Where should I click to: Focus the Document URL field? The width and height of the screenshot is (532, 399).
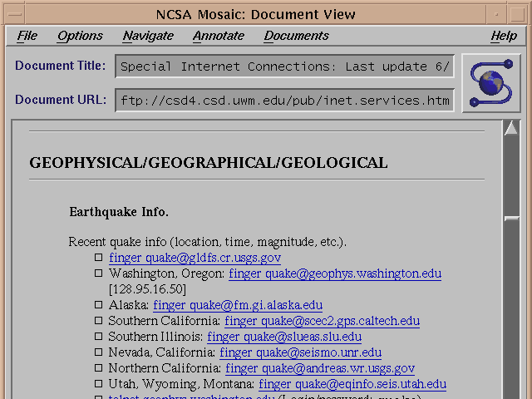tap(285, 101)
